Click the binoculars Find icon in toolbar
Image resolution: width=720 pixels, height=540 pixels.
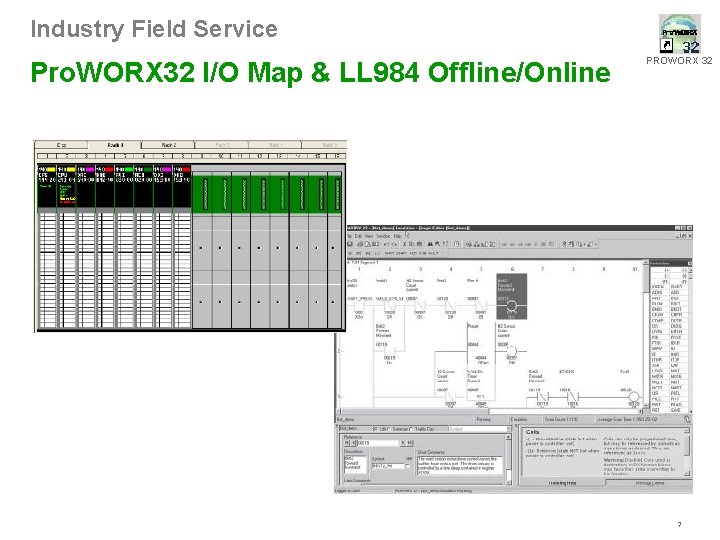[x=430, y=244]
